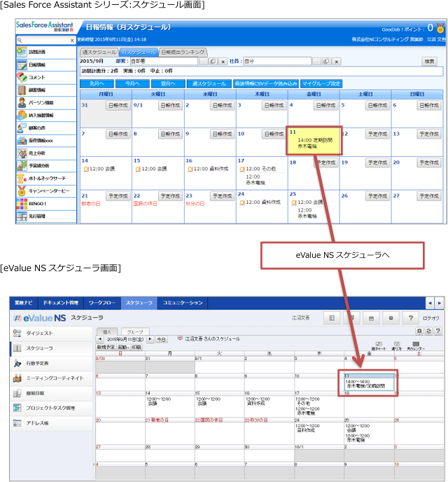Clear the sidebar search with X icon
This screenshot has width=448, height=482.
click(72, 40)
